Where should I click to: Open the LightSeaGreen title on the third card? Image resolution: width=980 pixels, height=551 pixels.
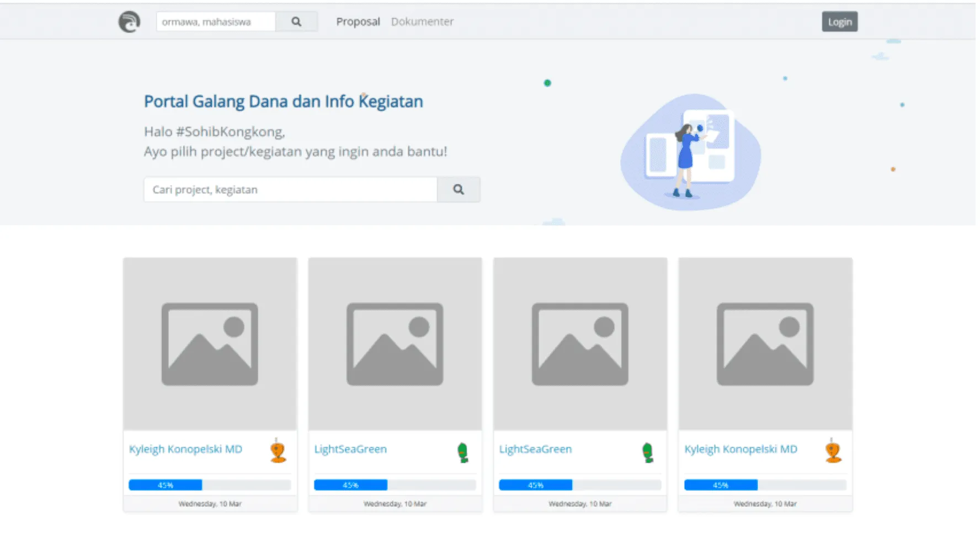point(535,449)
